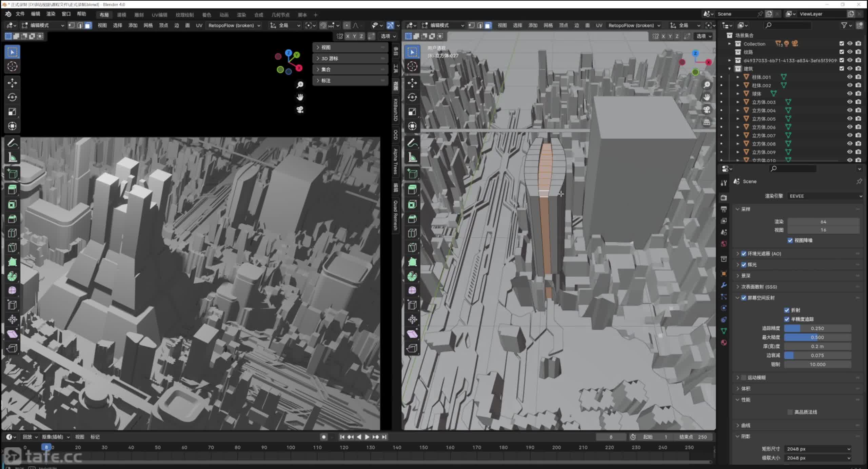Select the Annotate pencil tool in 用户透视 viewport
This screenshot has height=469, width=868.
pos(412,143)
